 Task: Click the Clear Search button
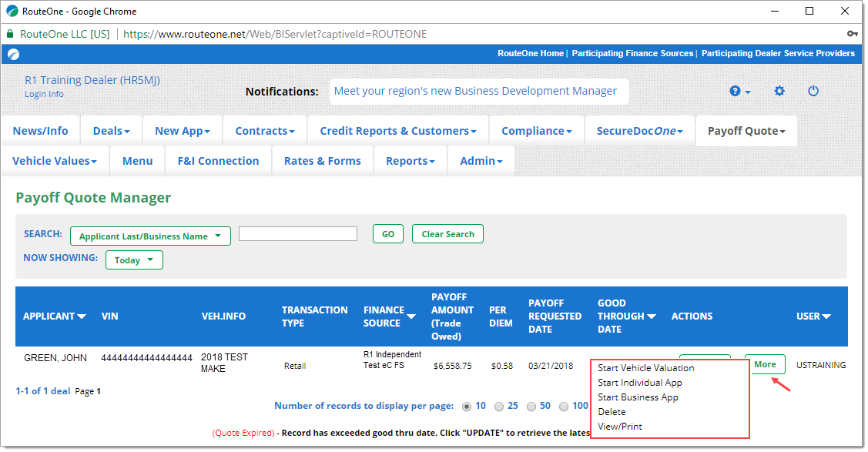(447, 234)
